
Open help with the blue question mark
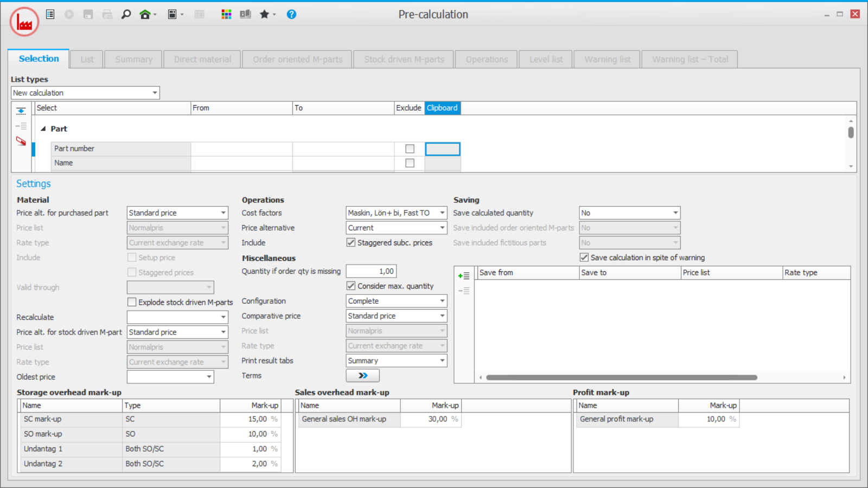coord(291,15)
